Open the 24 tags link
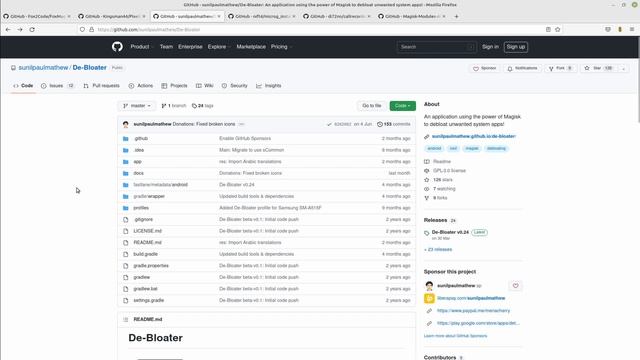 click(202, 106)
